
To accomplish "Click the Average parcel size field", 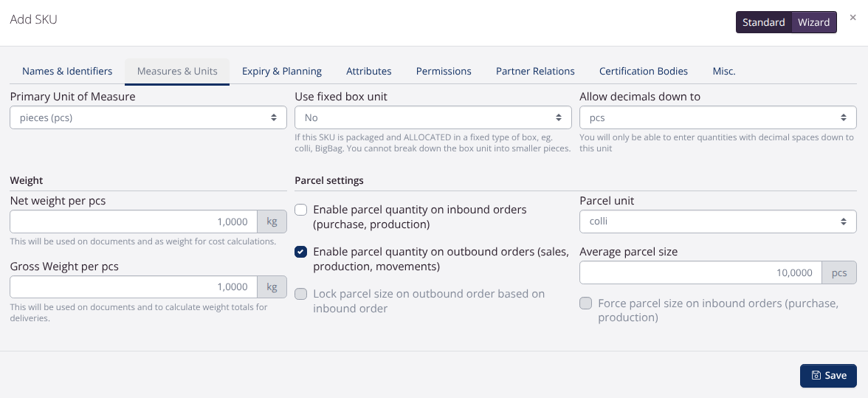I will [x=700, y=272].
